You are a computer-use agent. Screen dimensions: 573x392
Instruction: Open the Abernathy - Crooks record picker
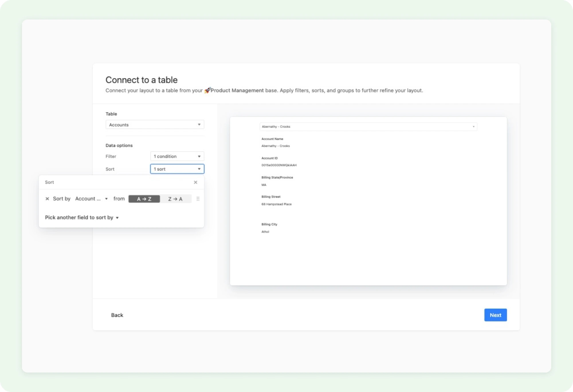[368, 126]
